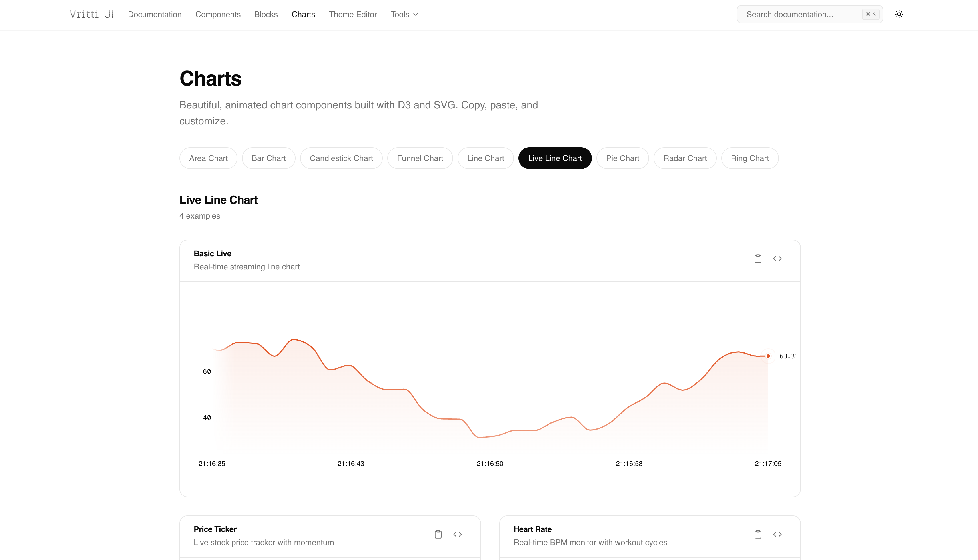This screenshot has height=560, width=978.
Task: Click the Live Line Chart section heading
Action: pos(219,200)
